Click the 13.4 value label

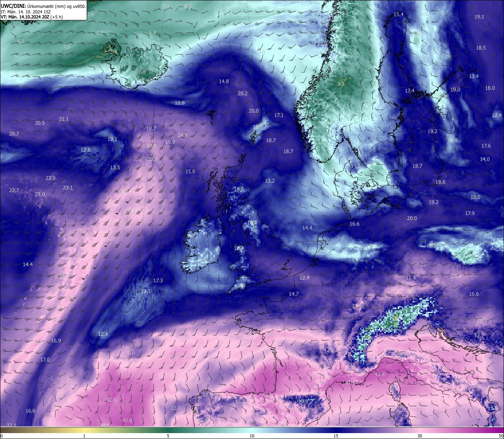pos(474,76)
